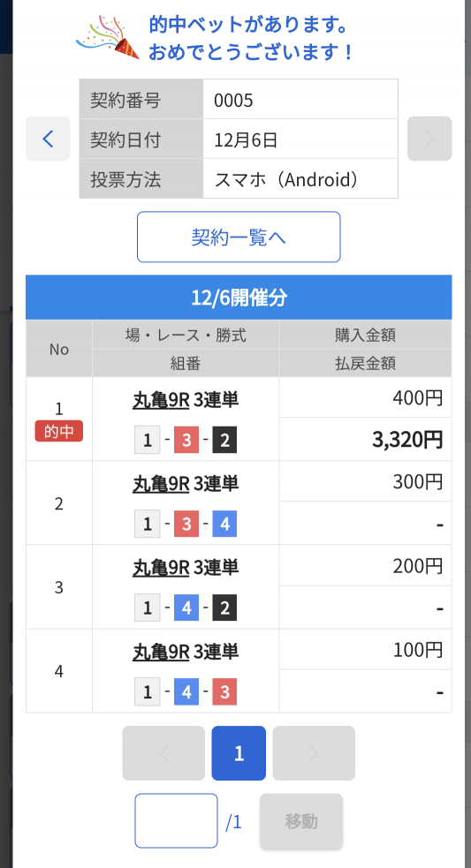
Task: Open 丸亀9R link in bet row 2
Action: 161,484
